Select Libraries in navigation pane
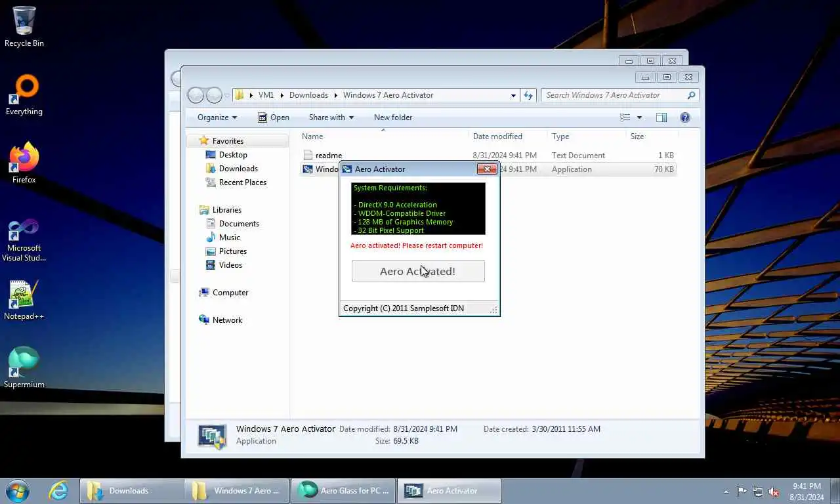Screen dimensions: 840x504 [227, 210]
